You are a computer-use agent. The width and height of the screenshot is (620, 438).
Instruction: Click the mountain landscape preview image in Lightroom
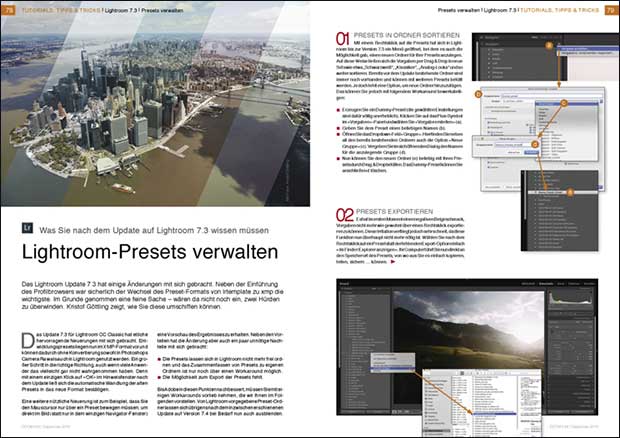[x=468, y=349]
